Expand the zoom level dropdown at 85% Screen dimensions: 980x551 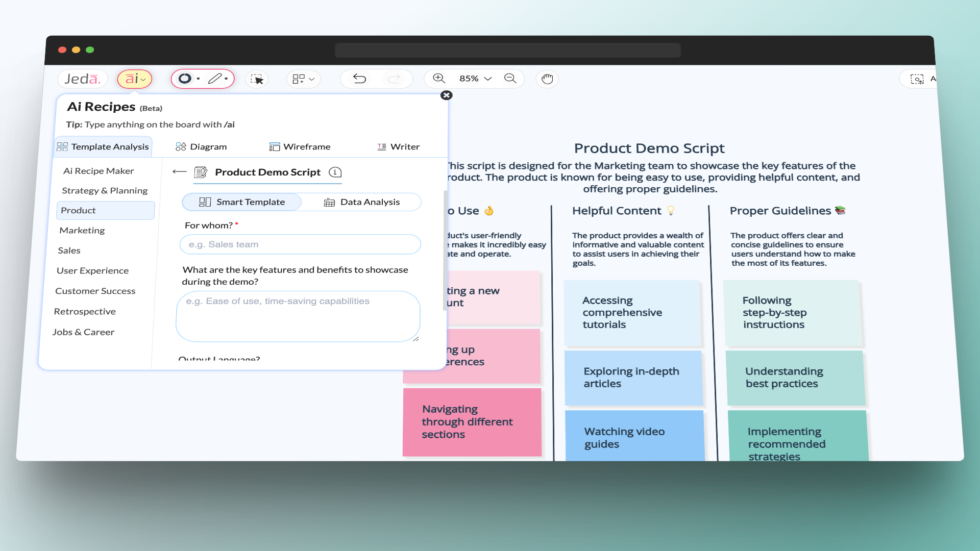[475, 79]
